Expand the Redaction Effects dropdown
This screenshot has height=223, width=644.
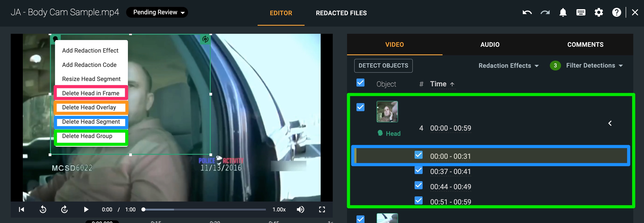coord(508,66)
